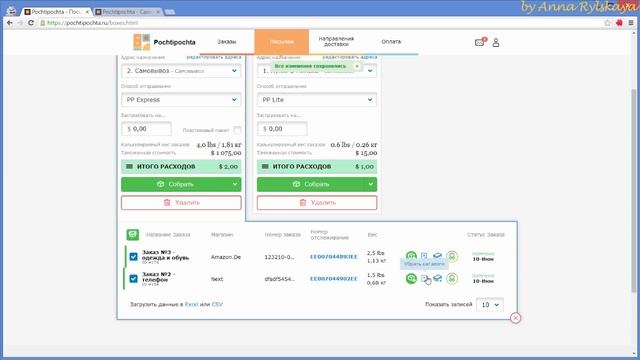Click the Вес column header
This screenshot has width=640, height=360.
click(x=372, y=235)
